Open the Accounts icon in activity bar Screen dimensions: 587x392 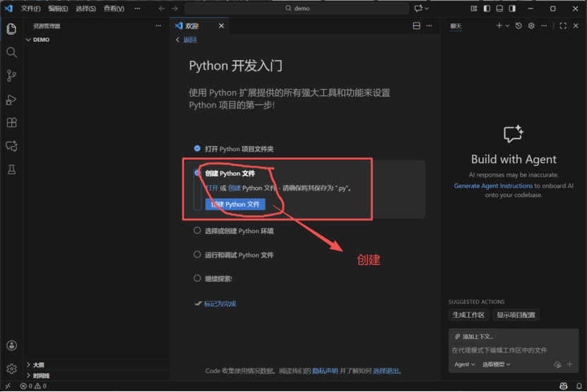click(x=11, y=345)
